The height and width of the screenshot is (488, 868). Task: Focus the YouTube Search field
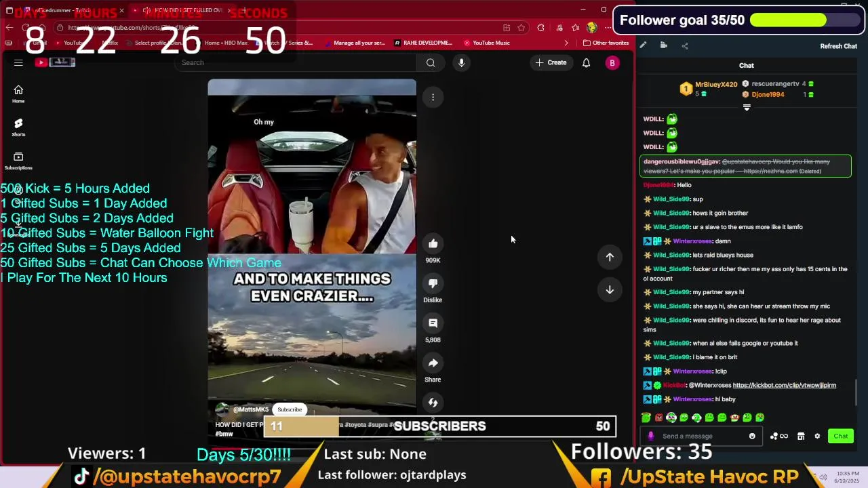(x=296, y=62)
